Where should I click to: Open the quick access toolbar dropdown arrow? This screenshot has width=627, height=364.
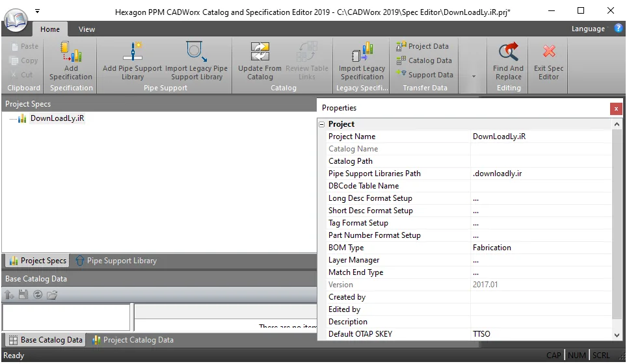pyautogui.click(x=37, y=11)
